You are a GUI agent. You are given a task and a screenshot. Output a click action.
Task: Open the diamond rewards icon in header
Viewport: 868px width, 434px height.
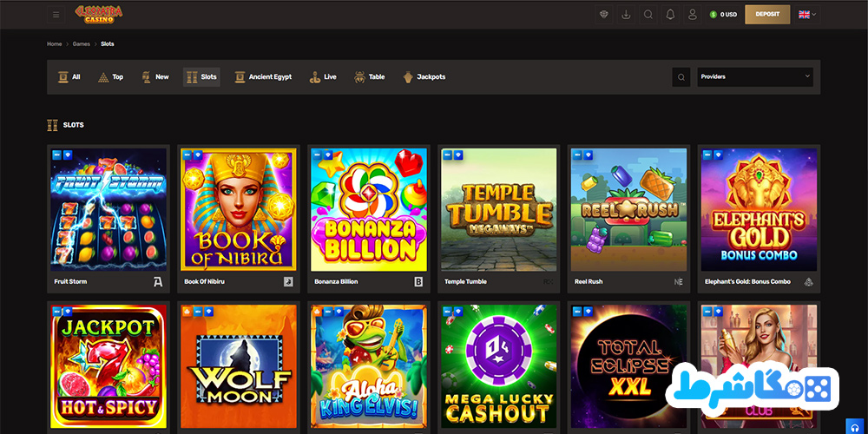tap(604, 15)
